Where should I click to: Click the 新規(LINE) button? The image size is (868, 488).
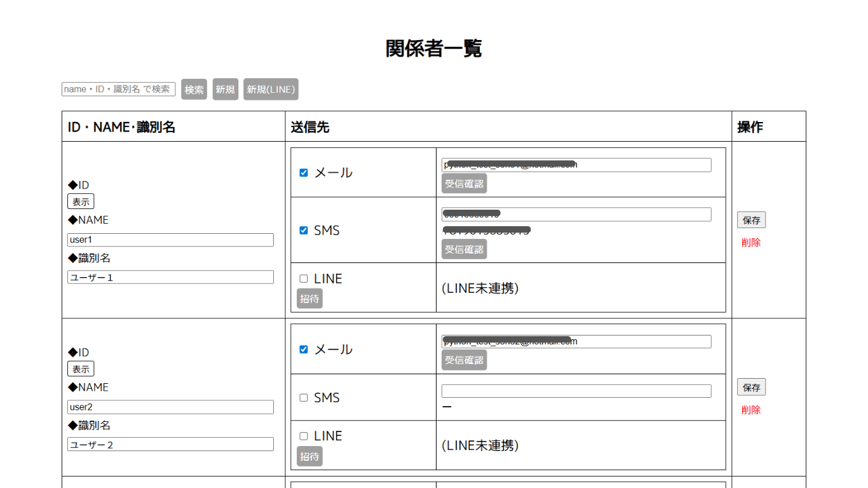coord(271,90)
